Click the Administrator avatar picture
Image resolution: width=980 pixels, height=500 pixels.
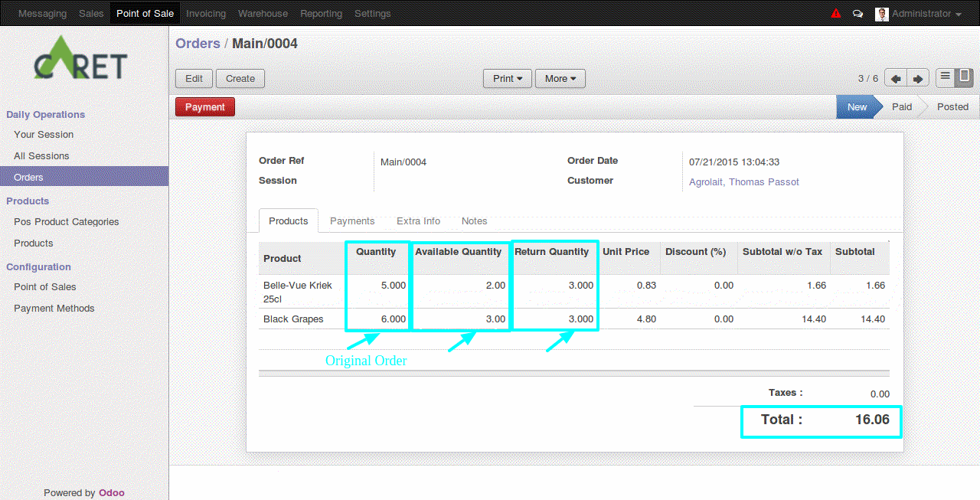coord(880,13)
